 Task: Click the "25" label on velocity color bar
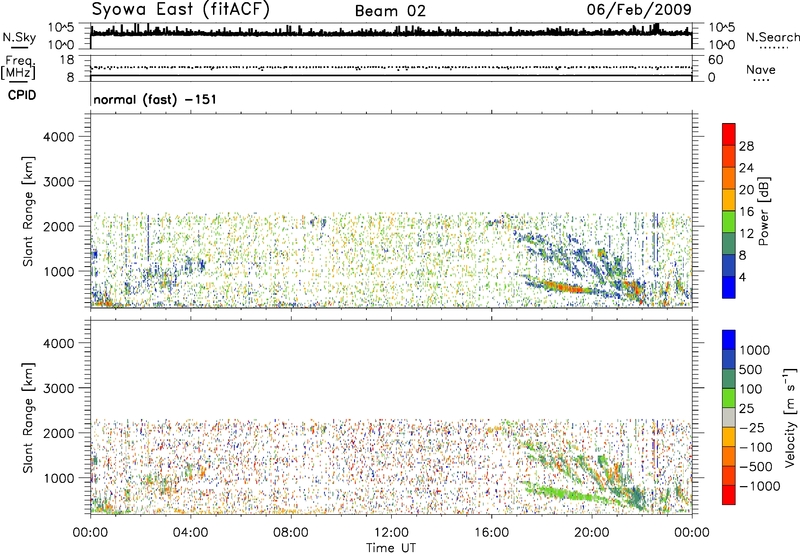point(746,408)
